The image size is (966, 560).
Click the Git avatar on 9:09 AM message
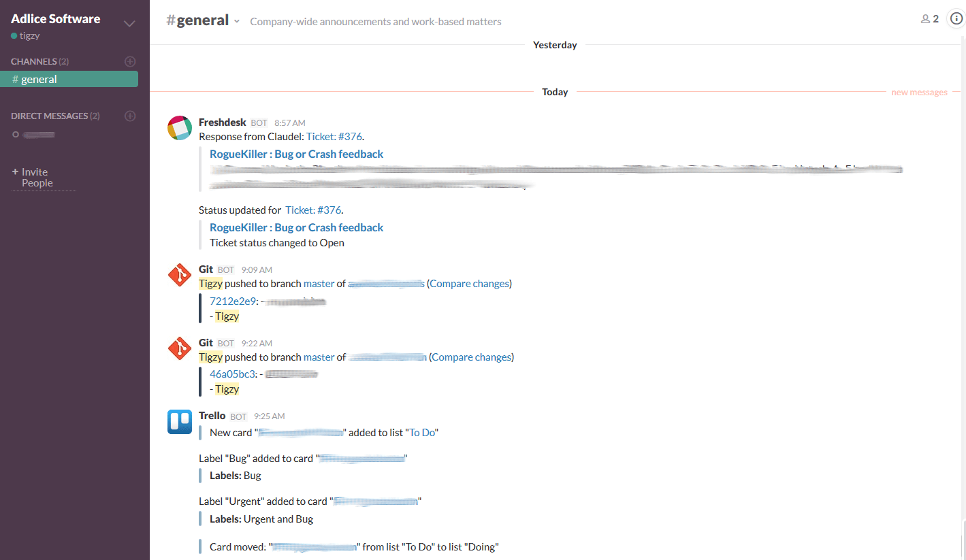tap(180, 275)
